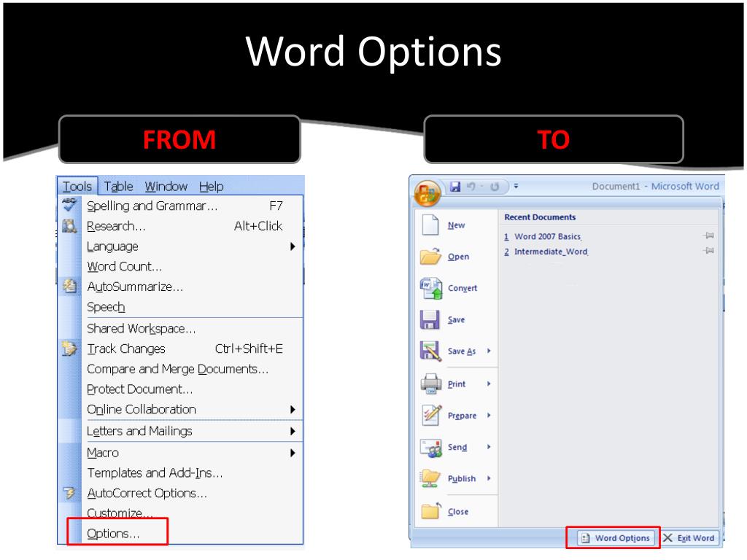Click the Convert label in Office menu

click(x=462, y=288)
